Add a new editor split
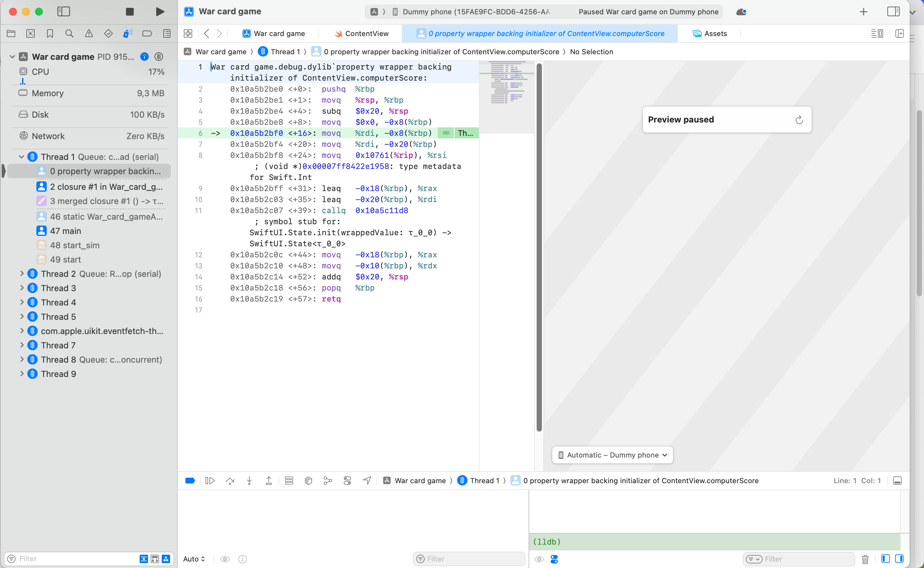 coord(899,33)
